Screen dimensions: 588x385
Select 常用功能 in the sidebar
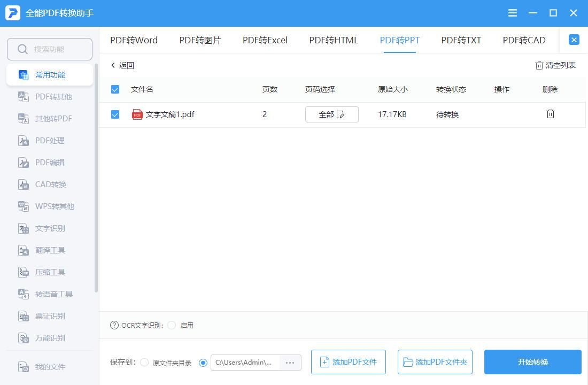pyautogui.click(x=50, y=75)
